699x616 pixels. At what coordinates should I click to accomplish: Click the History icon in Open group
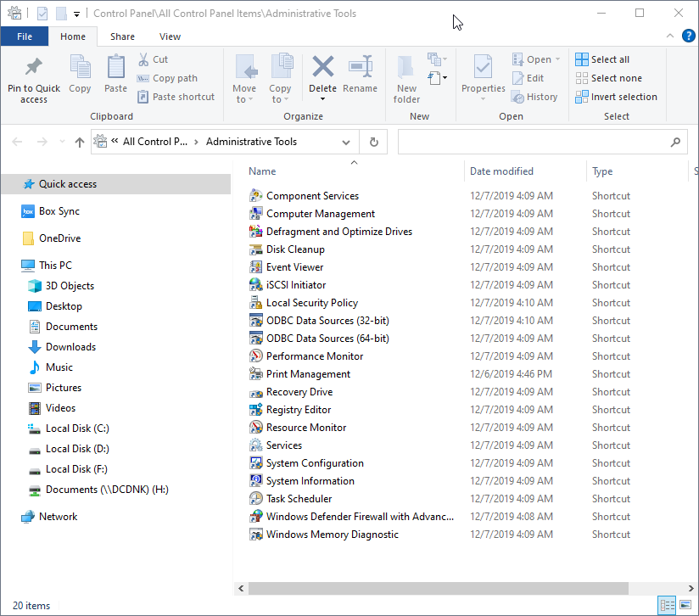[x=517, y=97]
